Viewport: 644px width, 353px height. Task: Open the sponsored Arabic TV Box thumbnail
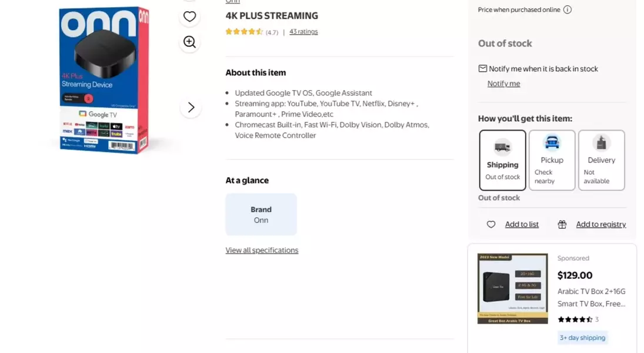[x=512, y=288]
